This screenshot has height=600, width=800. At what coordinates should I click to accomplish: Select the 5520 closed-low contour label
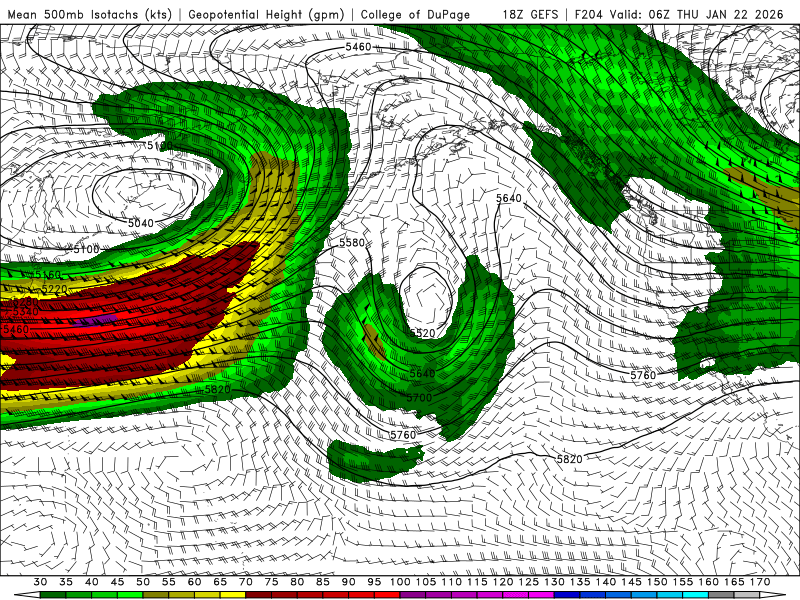pos(422,333)
